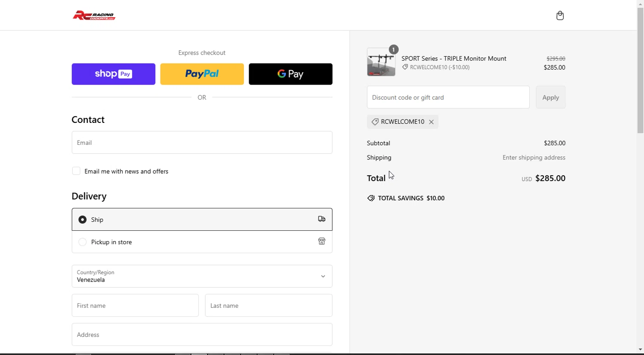Open the Country/Region dropdown
Image resolution: width=644 pixels, height=355 pixels.
pyautogui.click(x=202, y=276)
